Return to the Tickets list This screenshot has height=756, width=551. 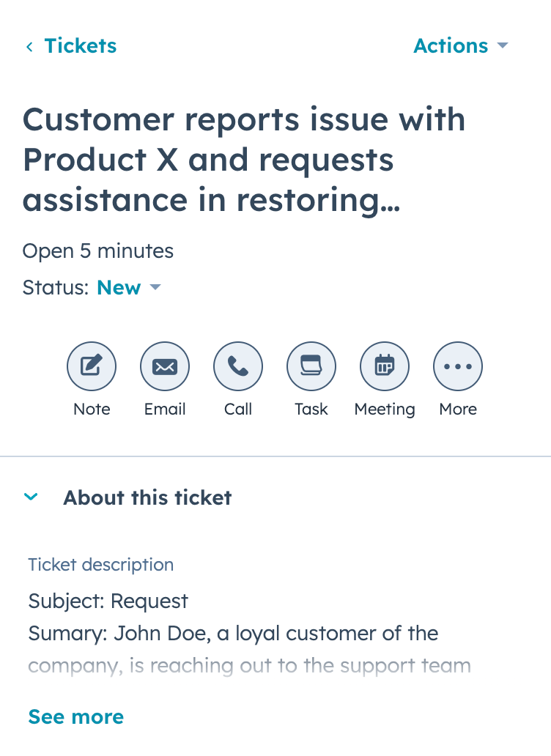81,45
